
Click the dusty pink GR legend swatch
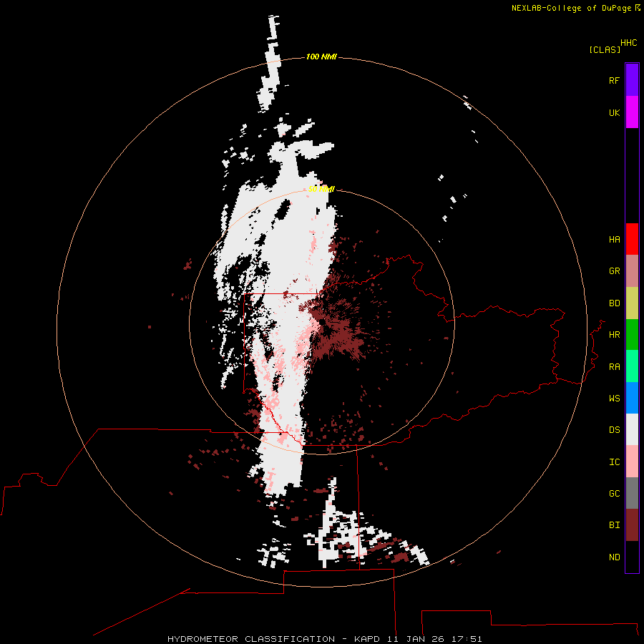[632, 271]
